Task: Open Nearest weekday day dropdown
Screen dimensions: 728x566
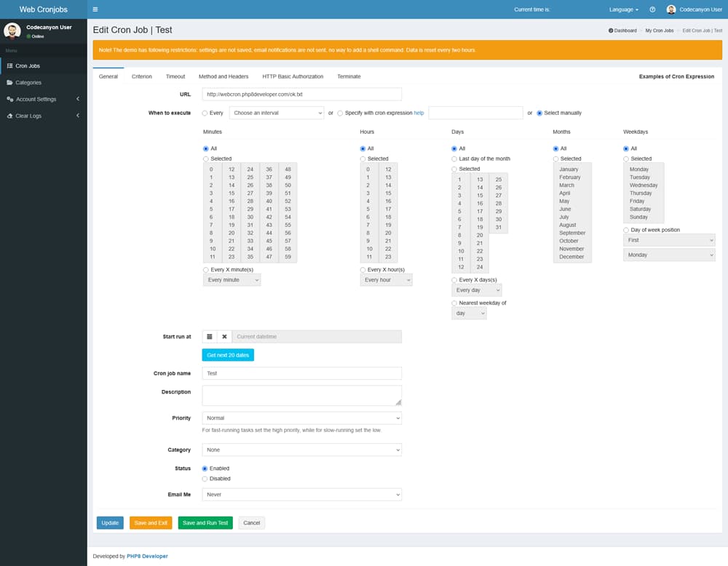Action: pyautogui.click(x=469, y=313)
